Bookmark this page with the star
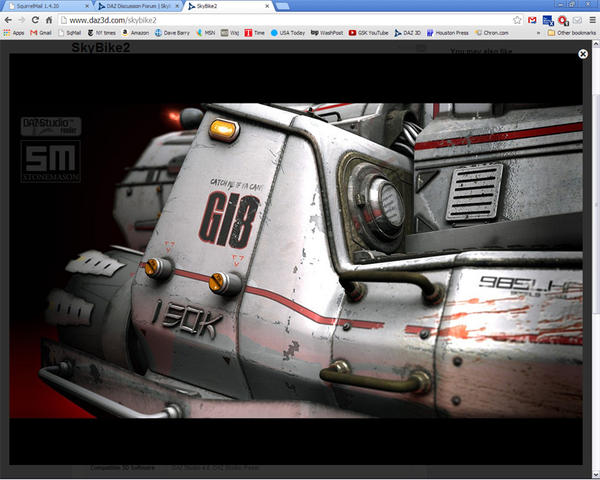The height and width of the screenshot is (480, 600). 517,20
